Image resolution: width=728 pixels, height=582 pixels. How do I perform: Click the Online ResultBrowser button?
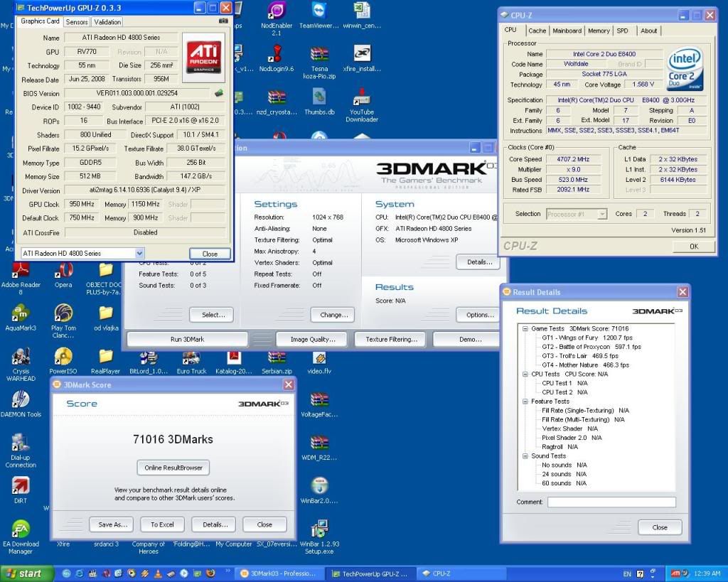pyautogui.click(x=173, y=468)
